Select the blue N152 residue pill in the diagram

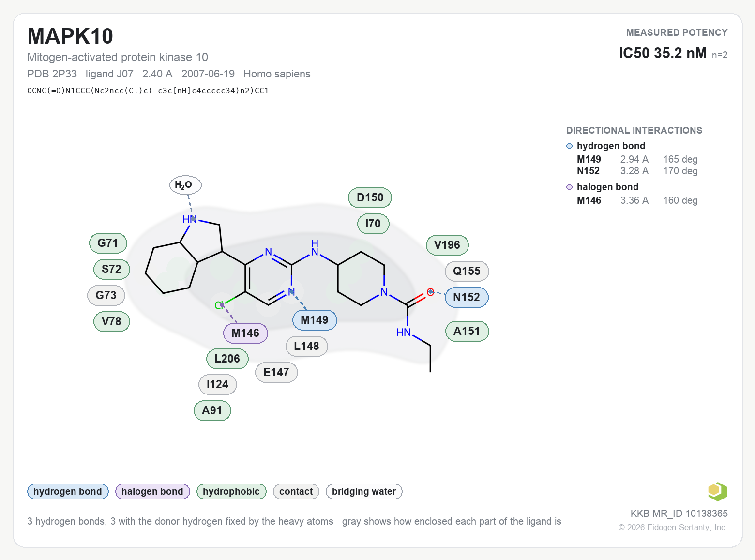(467, 297)
